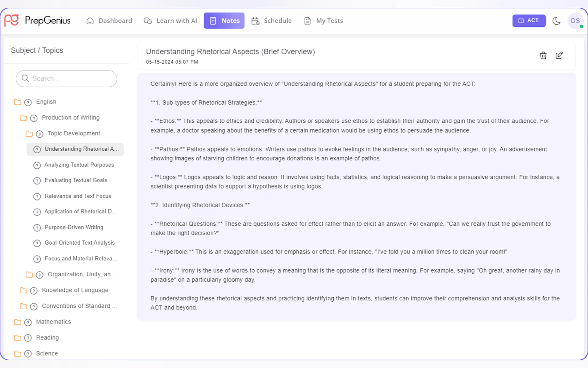Expand the Science subject folder
588x368 pixels.
click(x=18, y=353)
